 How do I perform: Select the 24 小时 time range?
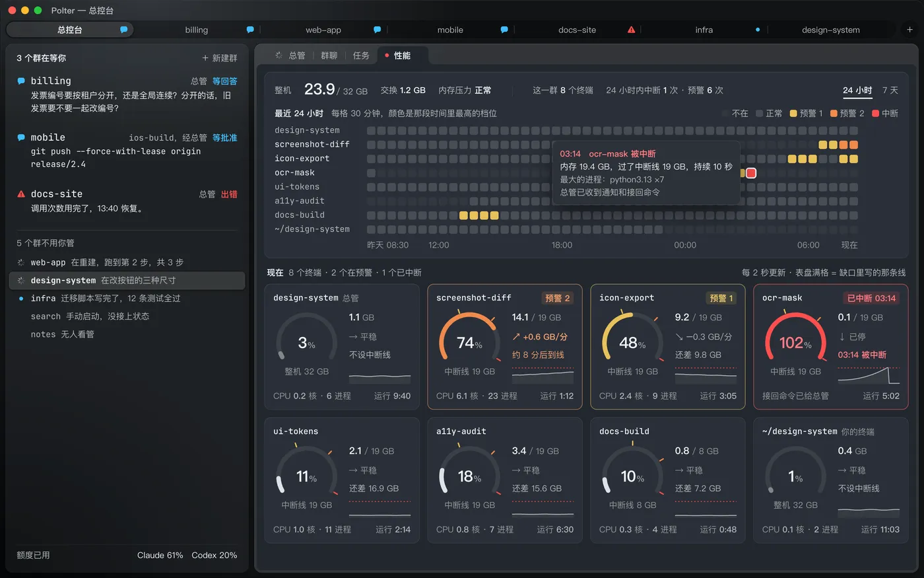point(857,90)
